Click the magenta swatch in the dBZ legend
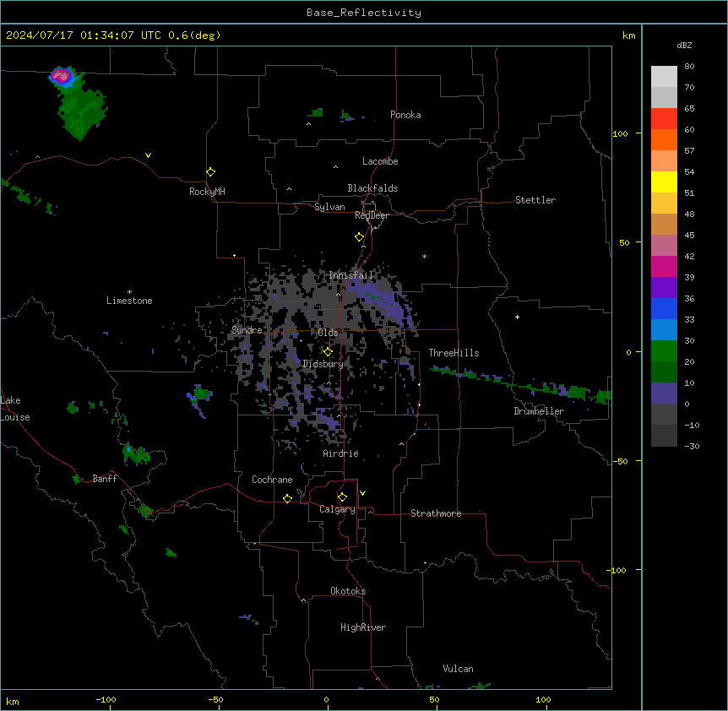The height and width of the screenshot is (711, 728). [664, 266]
